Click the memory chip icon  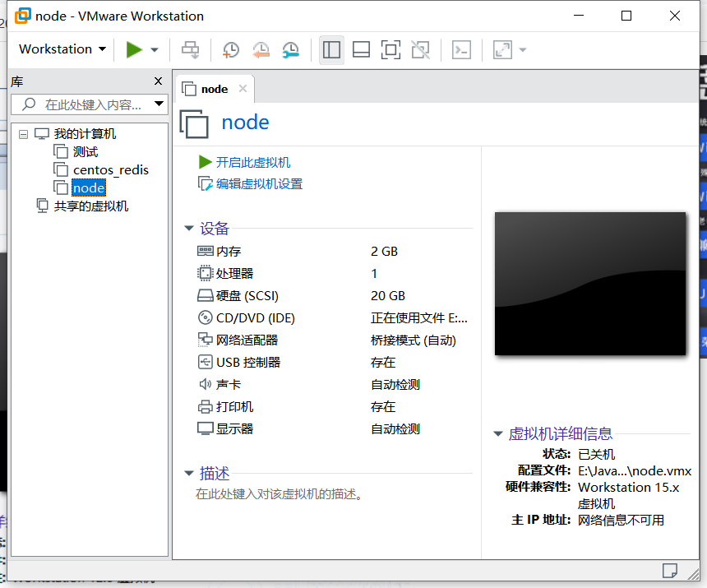(206, 251)
